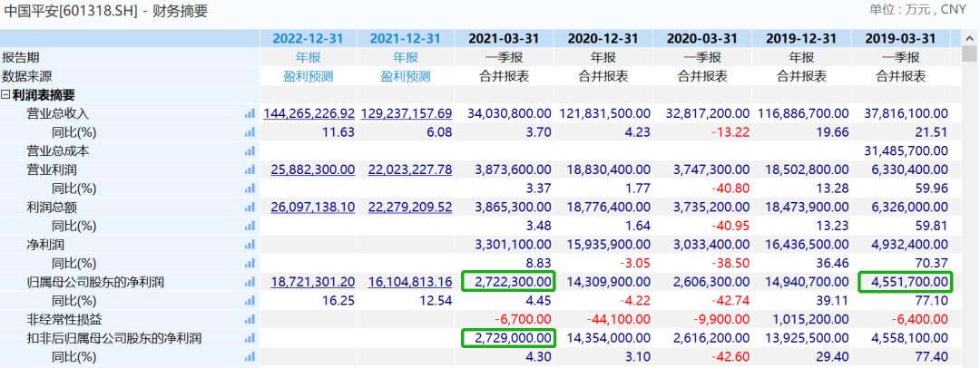Select the 2021-12-31 column header
This screenshot has width=980, height=368.
(x=406, y=39)
